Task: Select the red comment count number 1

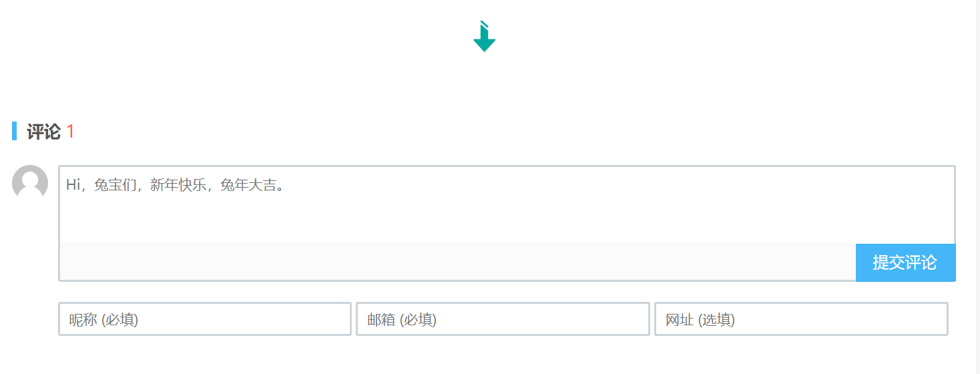Action: (70, 132)
